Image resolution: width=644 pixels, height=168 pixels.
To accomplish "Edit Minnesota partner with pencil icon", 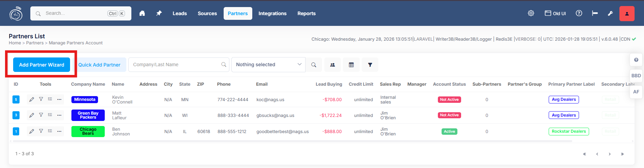I will [x=32, y=99].
